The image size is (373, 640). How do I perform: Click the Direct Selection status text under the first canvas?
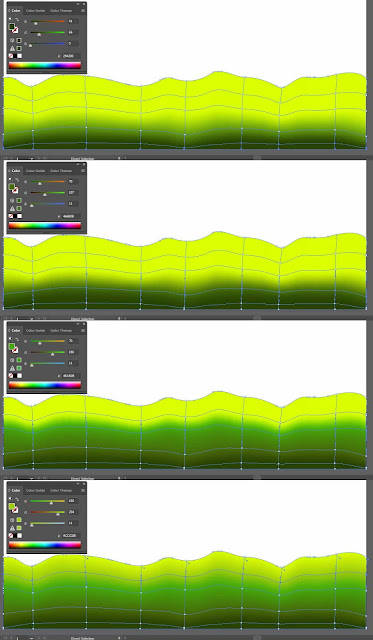[82, 158]
